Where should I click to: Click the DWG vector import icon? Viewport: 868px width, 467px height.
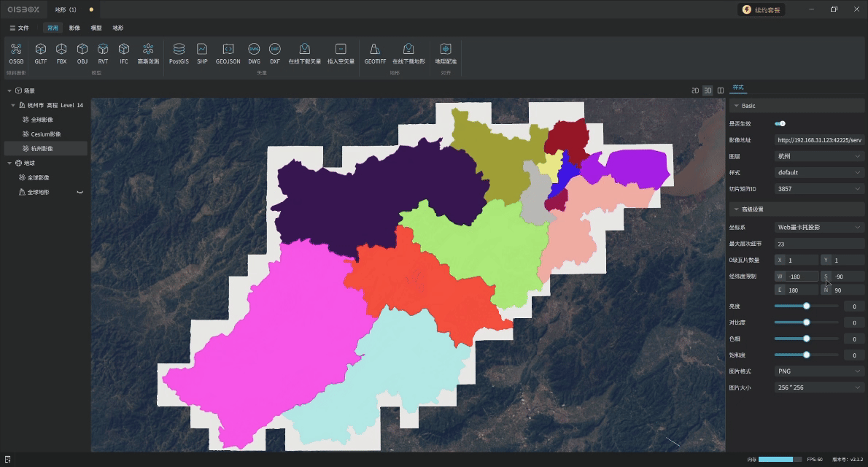[254, 50]
